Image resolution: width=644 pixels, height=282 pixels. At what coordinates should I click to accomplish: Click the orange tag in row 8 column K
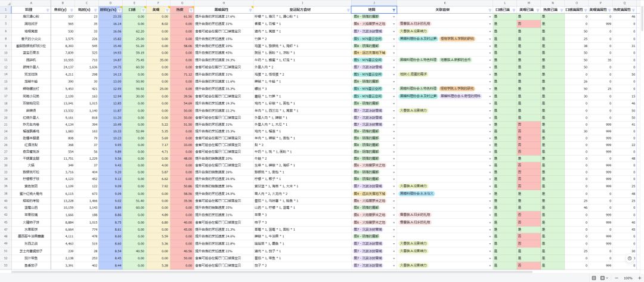[x=457, y=38]
